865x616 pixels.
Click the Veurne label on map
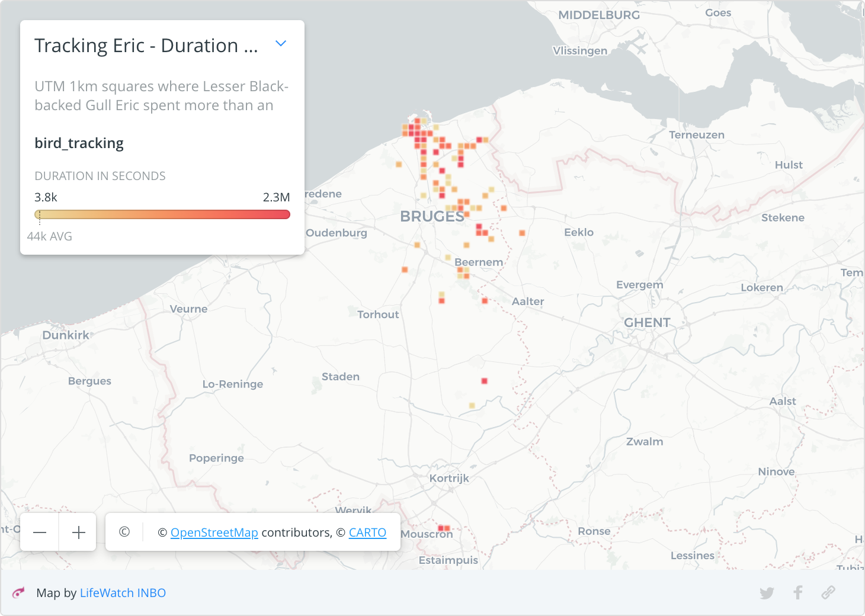click(x=188, y=309)
